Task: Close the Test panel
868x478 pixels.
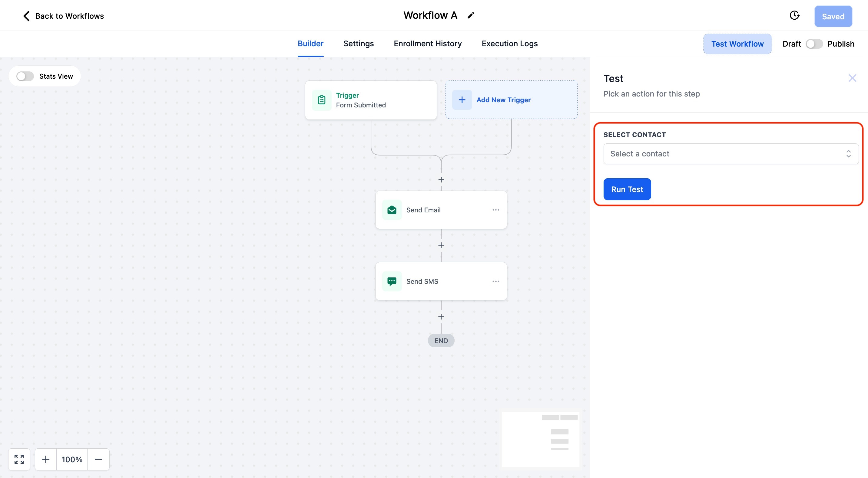Action: (852, 78)
